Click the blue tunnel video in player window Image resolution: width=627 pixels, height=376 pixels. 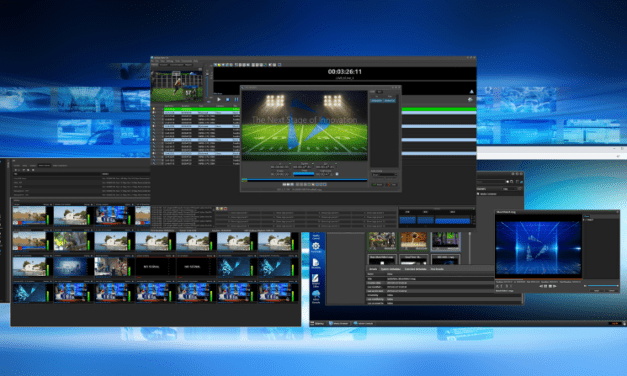(538, 247)
